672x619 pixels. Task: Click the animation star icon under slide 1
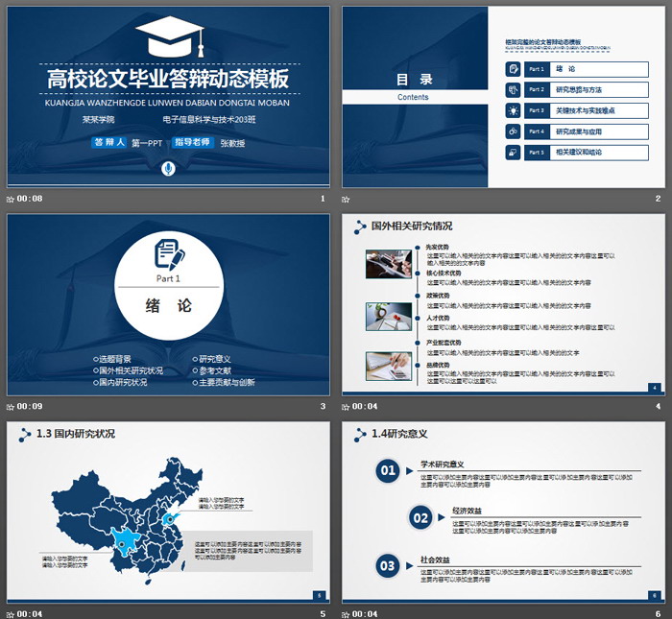coord(11,200)
